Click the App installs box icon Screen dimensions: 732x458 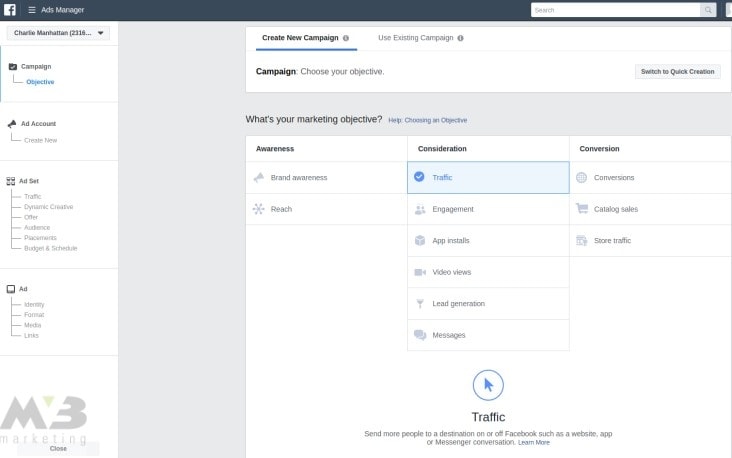(x=420, y=240)
